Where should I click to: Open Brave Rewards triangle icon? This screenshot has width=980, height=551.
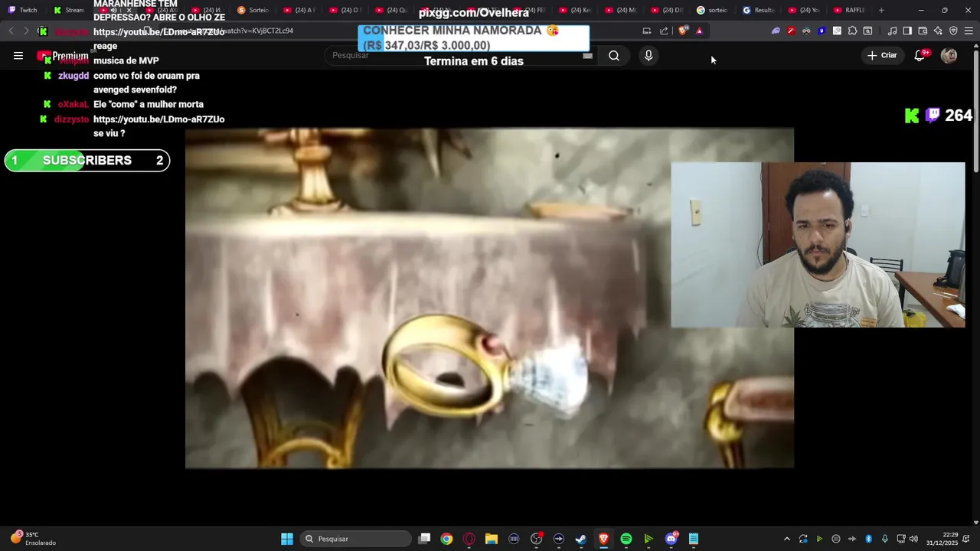click(699, 31)
